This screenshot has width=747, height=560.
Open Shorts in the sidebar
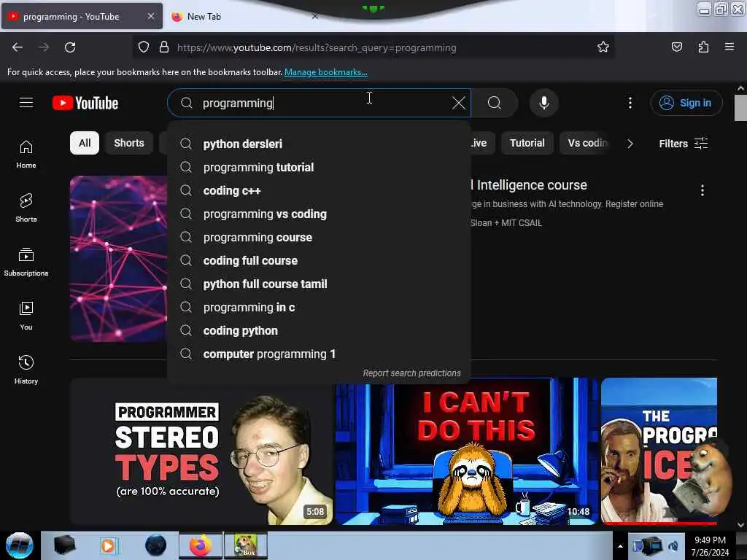point(26,208)
